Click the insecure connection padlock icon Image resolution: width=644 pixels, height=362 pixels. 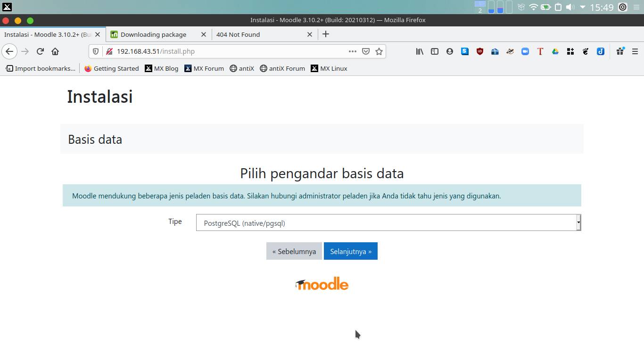(109, 51)
